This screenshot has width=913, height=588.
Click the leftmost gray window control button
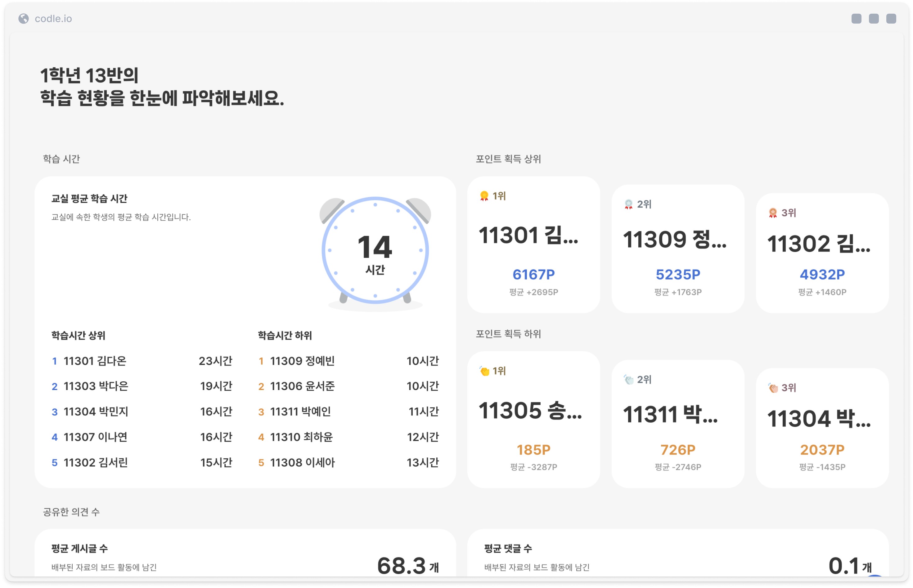[856, 19]
